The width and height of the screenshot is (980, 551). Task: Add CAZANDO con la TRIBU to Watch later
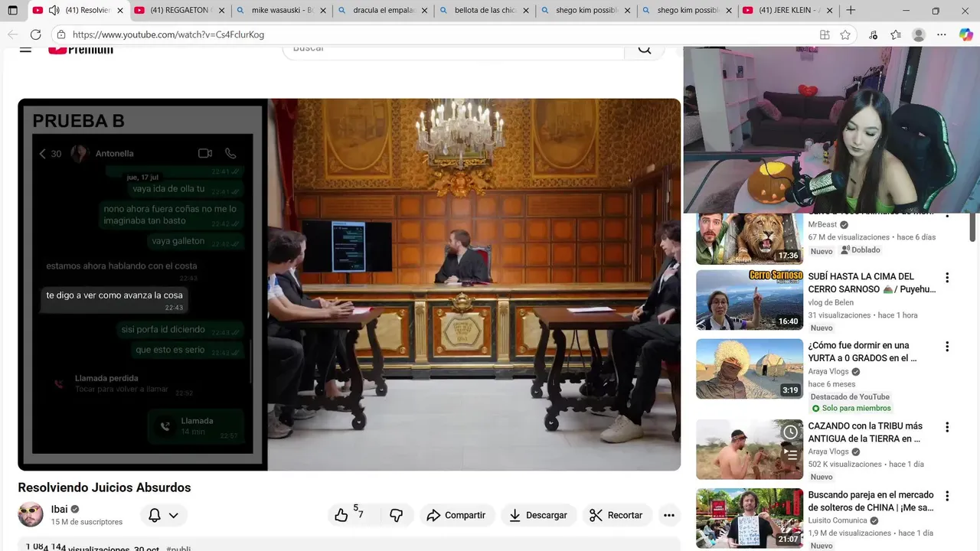790,432
